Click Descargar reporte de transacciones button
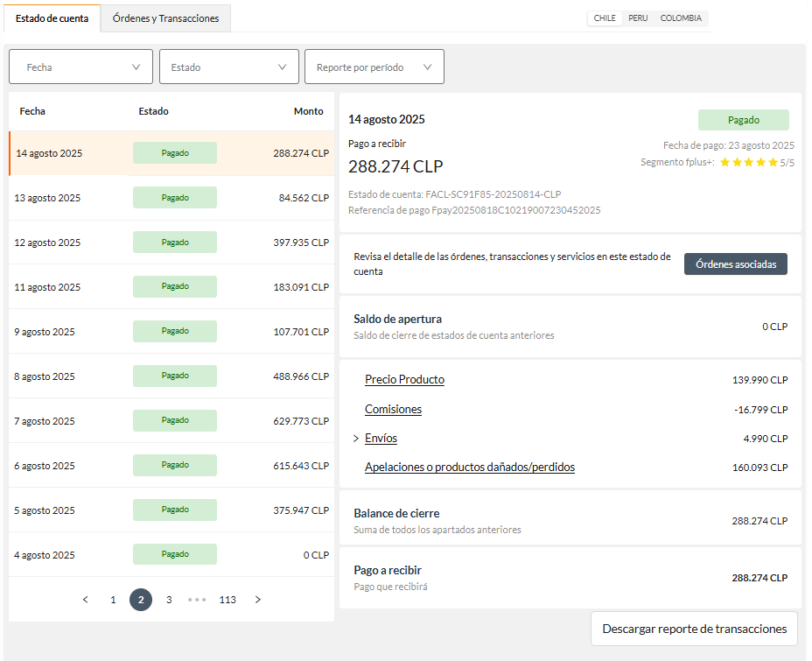812x661 pixels. click(x=694, y=629)
